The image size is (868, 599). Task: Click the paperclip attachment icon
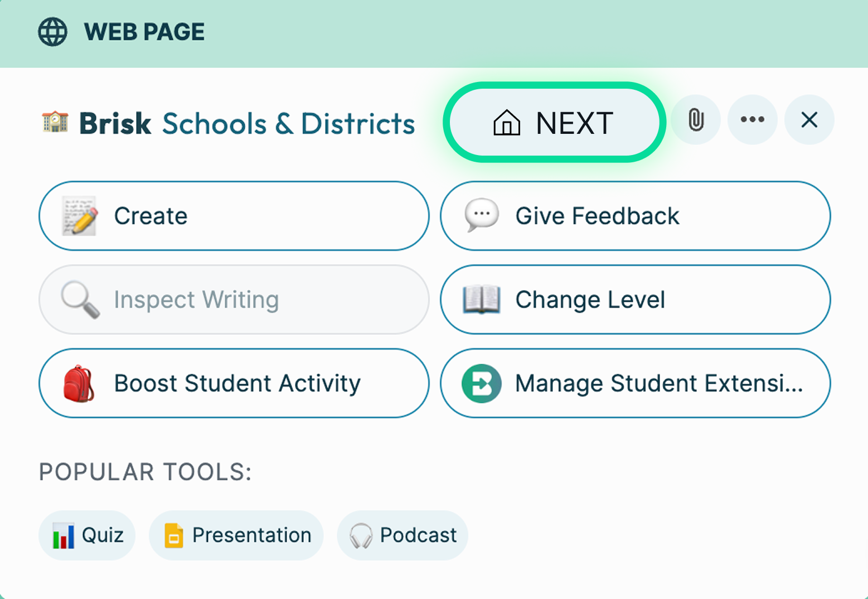point(696,120)
